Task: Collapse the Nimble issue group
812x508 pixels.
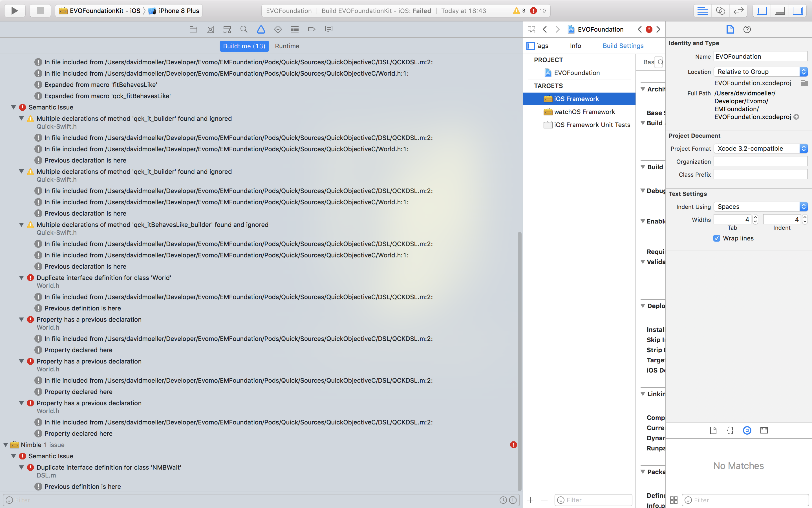Action: coord(6,445)
